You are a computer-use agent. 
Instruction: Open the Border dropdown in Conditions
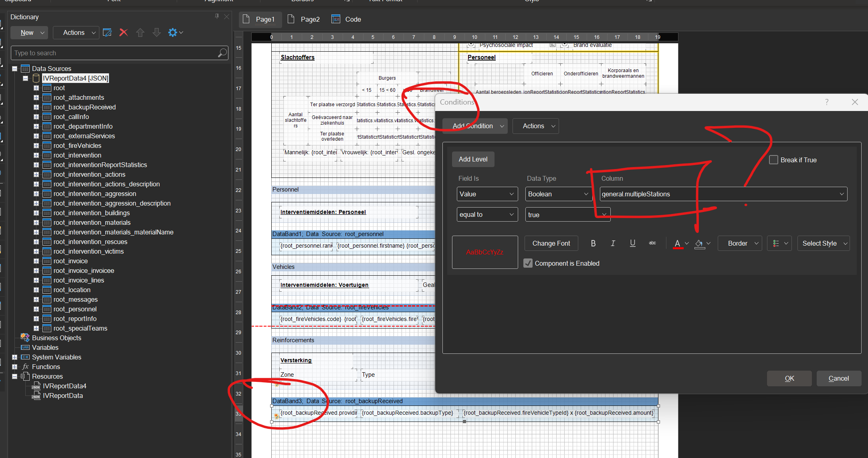click(739, 243)
